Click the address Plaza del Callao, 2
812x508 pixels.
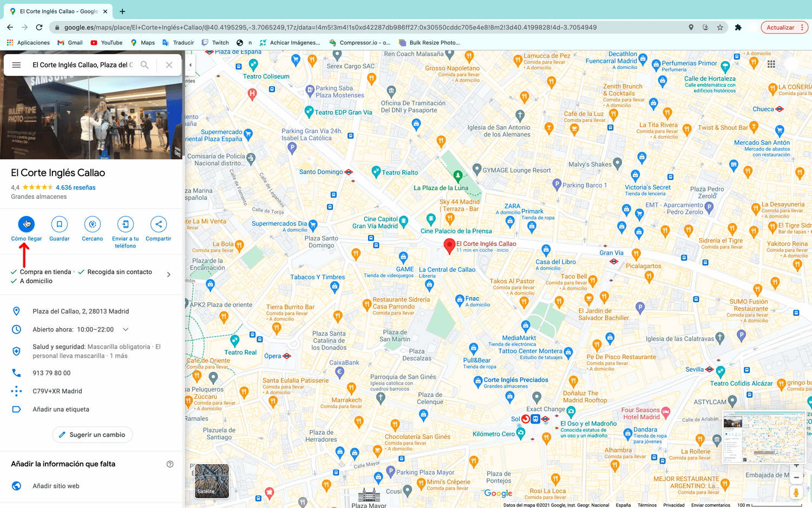coord(81,311)
